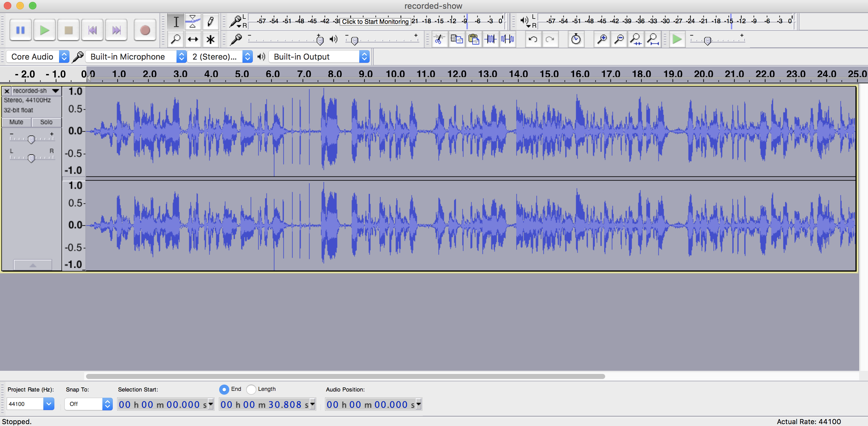Open the Built-in Microphone device dropdown
This screenshot has width=868, height=426.
(136, 56)
